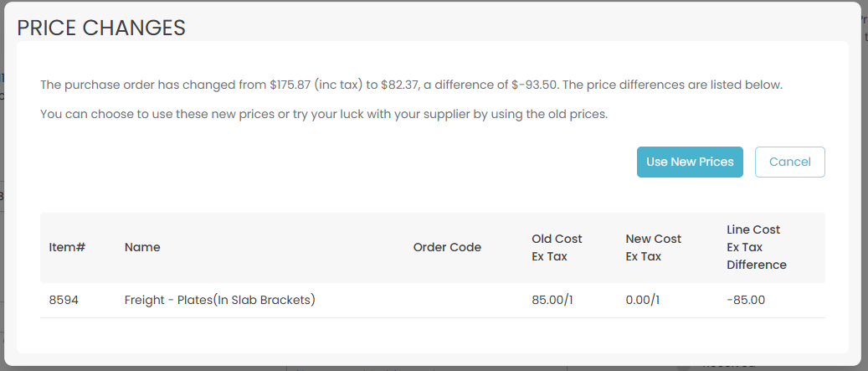Click the old cost value 85.00/1
This screenshot has height=371, width=868.
[553, 300]
